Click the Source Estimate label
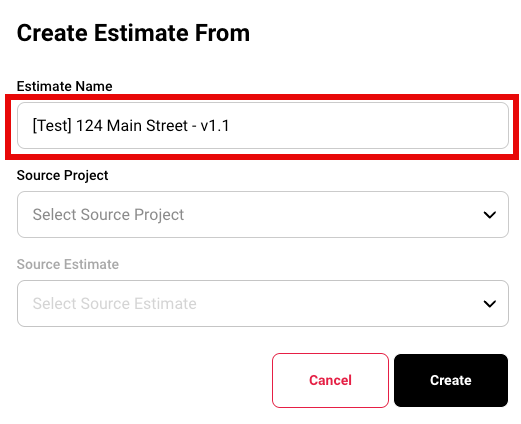This screenshot has width=521, height=424. pyautogui.click(x=68, y=264)
